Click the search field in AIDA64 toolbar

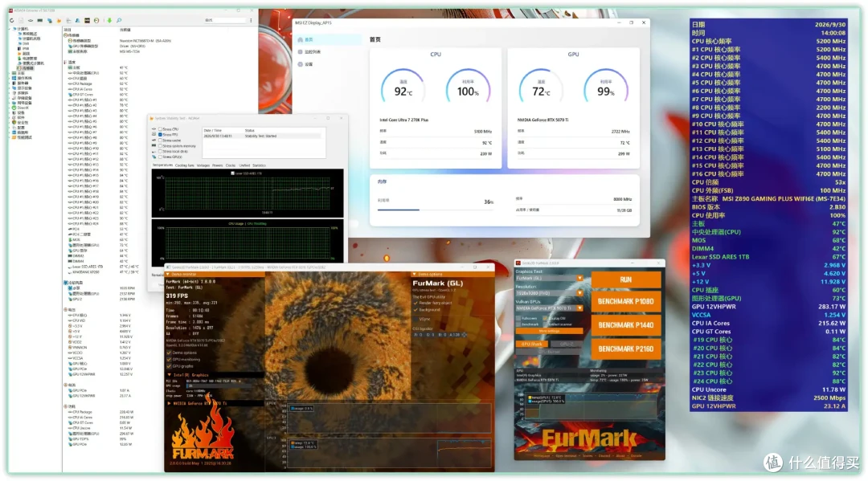click(x=224, y=20)
